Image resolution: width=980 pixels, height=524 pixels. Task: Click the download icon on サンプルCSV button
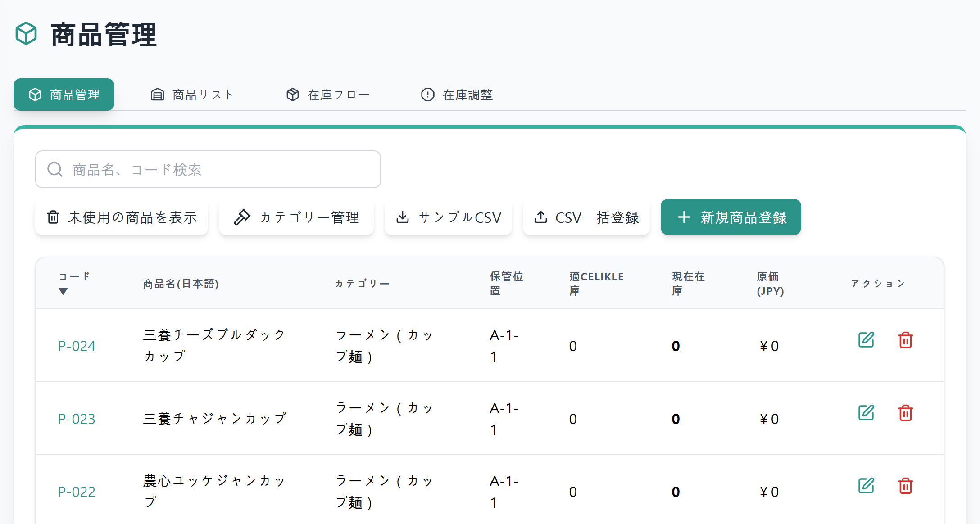pyautogui.click(x=403, y=217)
